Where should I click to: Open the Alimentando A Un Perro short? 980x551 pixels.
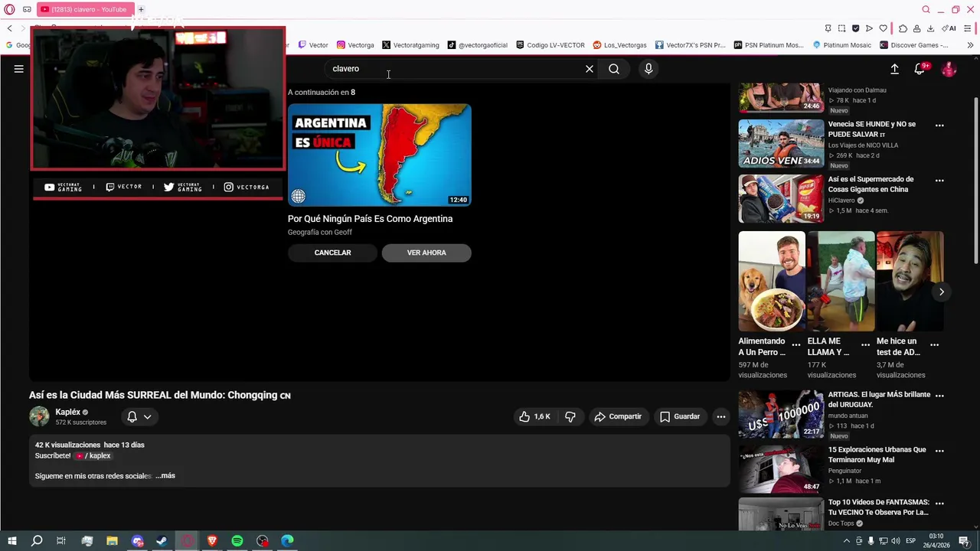click(772, 281)
